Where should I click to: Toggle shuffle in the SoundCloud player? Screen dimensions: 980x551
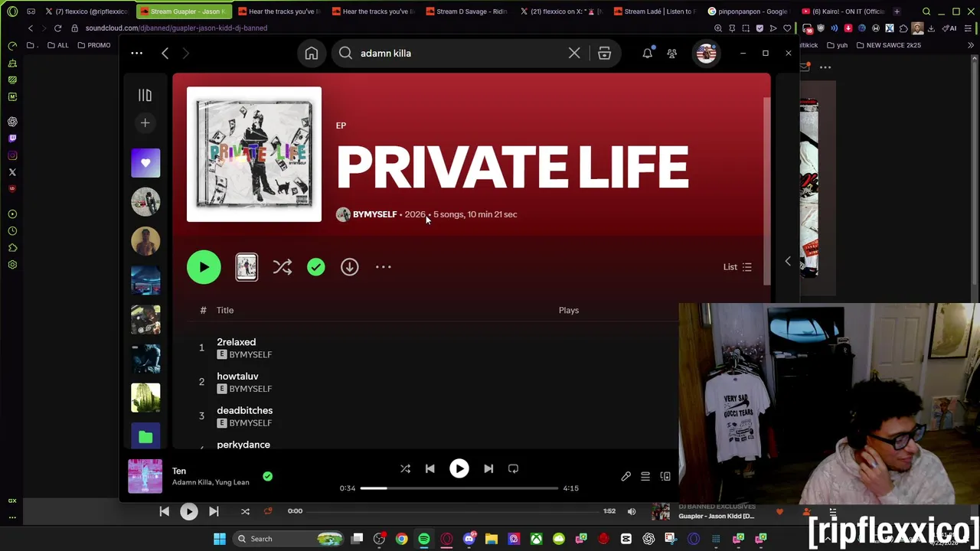(x=245, y=511)
